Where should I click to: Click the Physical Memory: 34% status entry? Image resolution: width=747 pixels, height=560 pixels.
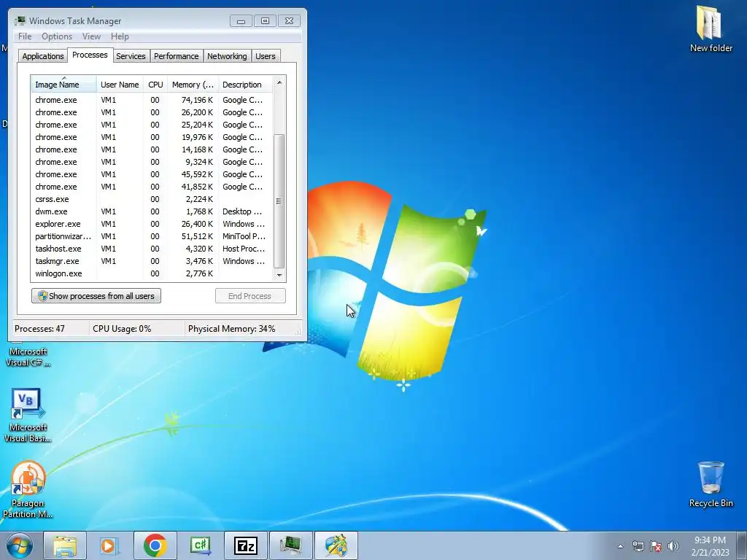(x=231, y=329)
